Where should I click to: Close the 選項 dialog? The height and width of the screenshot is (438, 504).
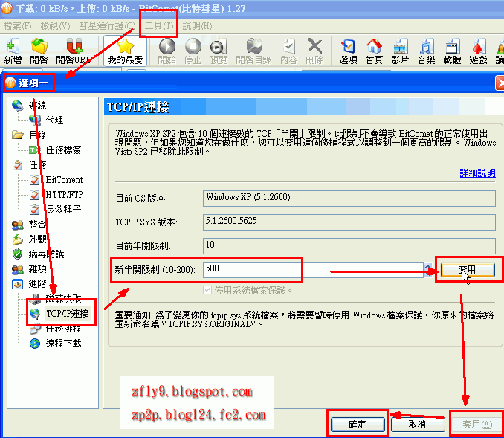(500, 83)
